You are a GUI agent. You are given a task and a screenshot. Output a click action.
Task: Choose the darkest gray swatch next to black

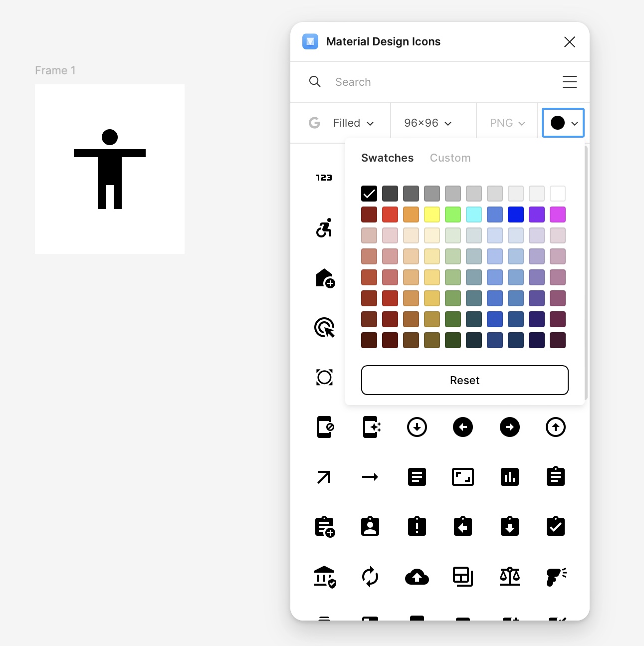coord(390,194)
